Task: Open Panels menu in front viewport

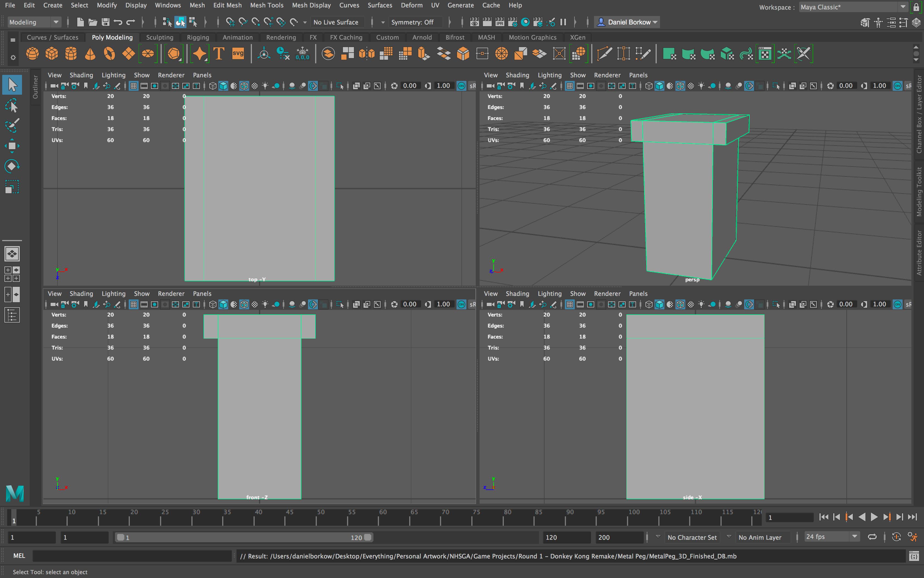Action: tap(202, 294)
